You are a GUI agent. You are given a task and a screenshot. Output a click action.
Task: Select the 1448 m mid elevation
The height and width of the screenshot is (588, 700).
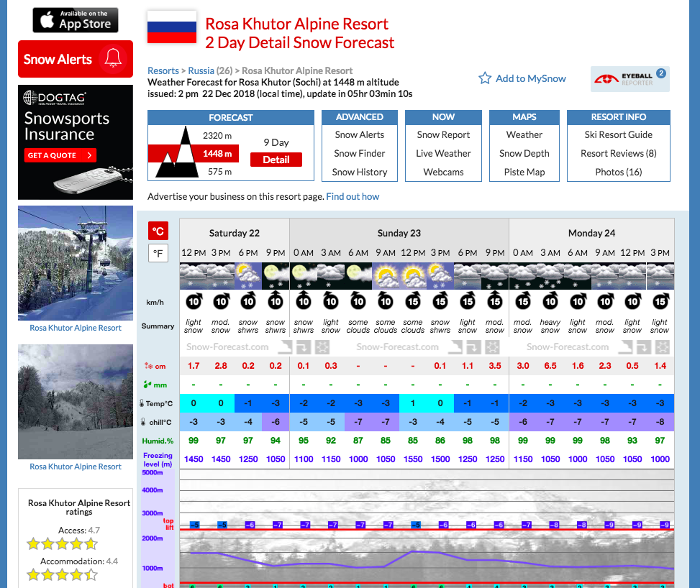[x=217, y=153]
